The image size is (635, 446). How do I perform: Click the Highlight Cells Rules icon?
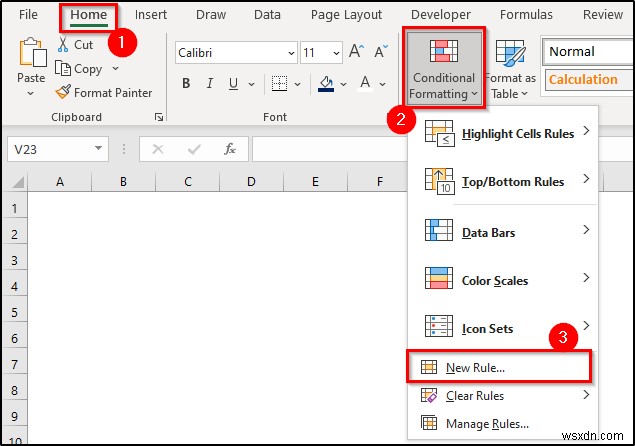(439, 133)
